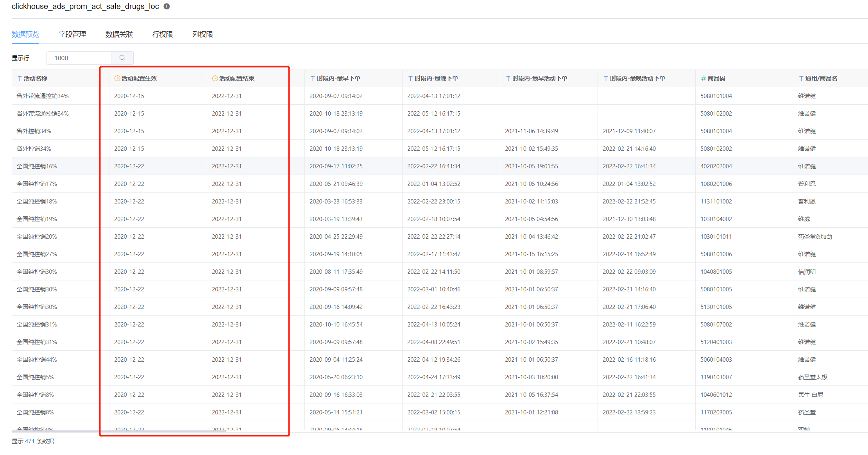Image resolution: width=868 pixels, height=455 pixels.
Task: Click the T icon on 时段内-最早下单 column
Action: click(x=312, y=78)
